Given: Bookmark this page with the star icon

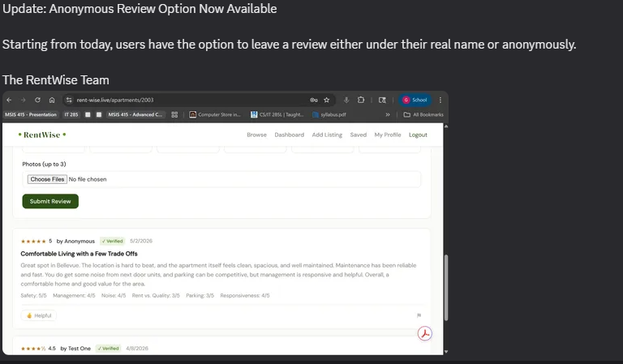Looking at the screenshot, I should pos(327,100).
